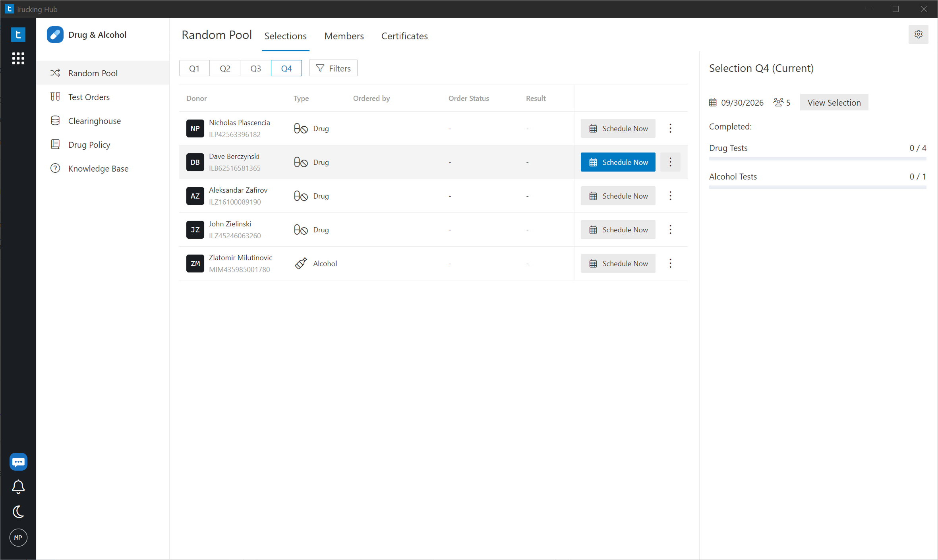Switch to the Certificates tab
Image resolution: width=938 pixels, height=560 pixels.
[x=404, y=36]
